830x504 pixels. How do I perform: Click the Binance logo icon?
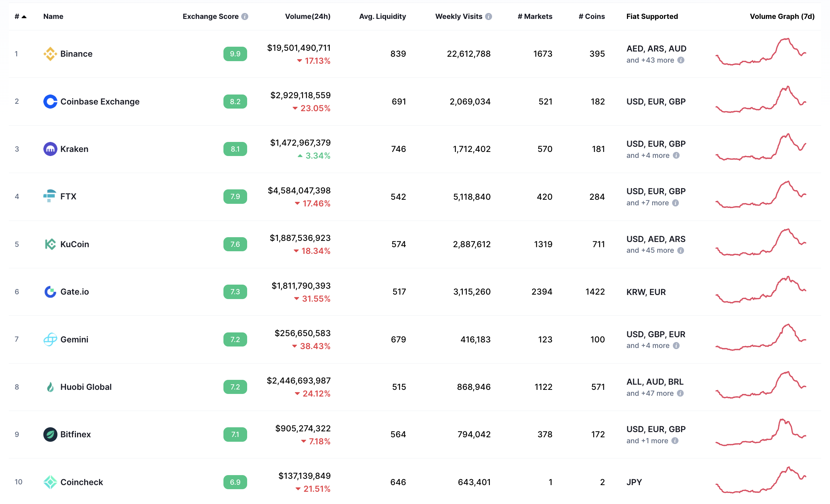[50, 54]
